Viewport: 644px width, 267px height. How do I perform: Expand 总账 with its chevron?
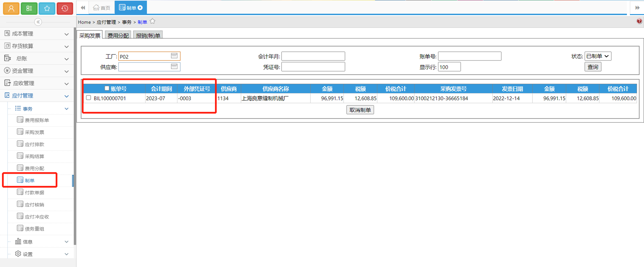pyautogui.click(x=67, y=59)
